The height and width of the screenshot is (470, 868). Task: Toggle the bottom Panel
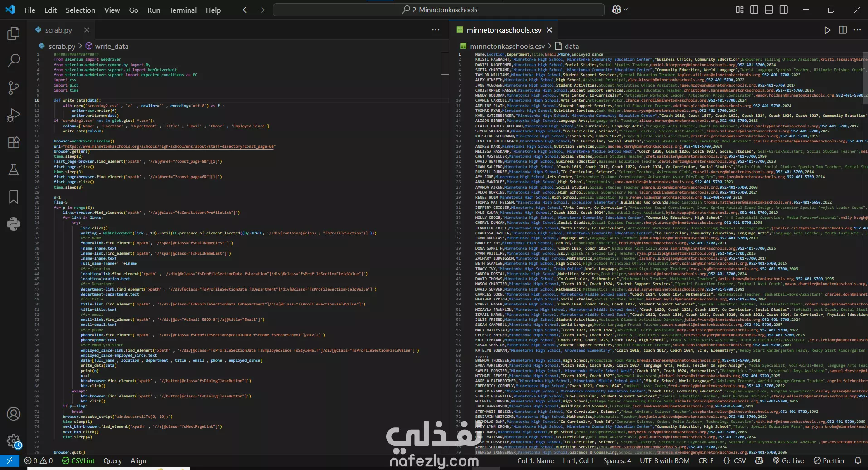[x=769, y=10]
